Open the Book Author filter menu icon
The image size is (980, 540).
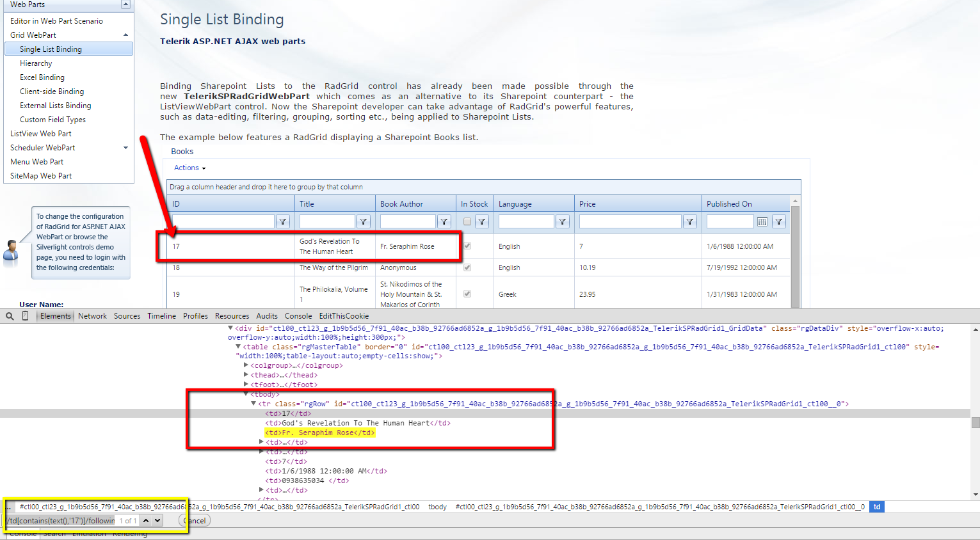pos(444,221)
